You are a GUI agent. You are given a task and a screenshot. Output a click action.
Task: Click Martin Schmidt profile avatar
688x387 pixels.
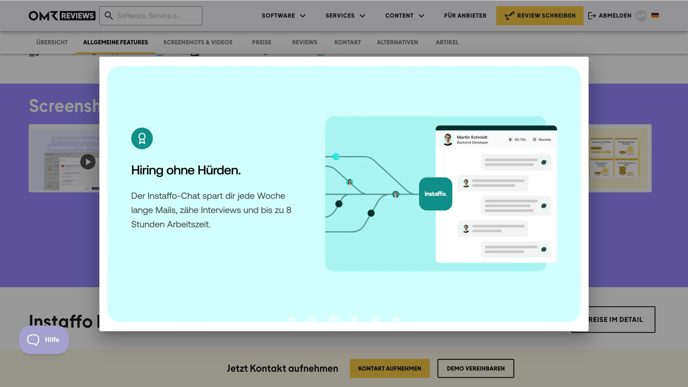point(448,140)
